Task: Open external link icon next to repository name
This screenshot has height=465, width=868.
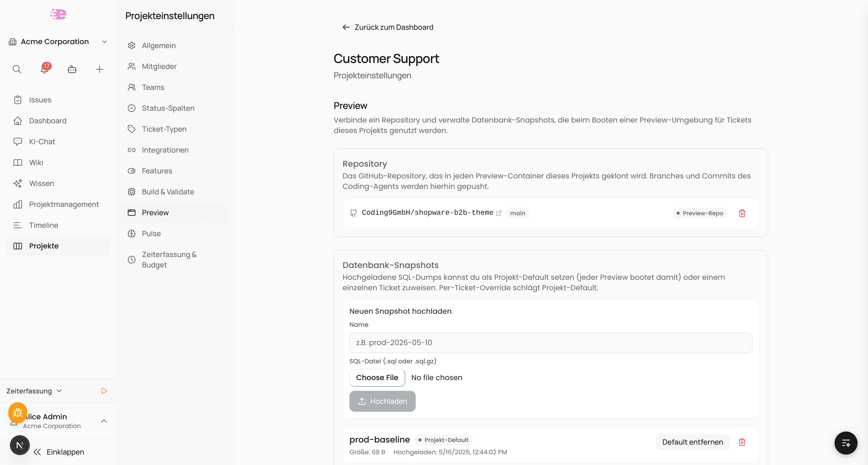Action: (499, 213)
